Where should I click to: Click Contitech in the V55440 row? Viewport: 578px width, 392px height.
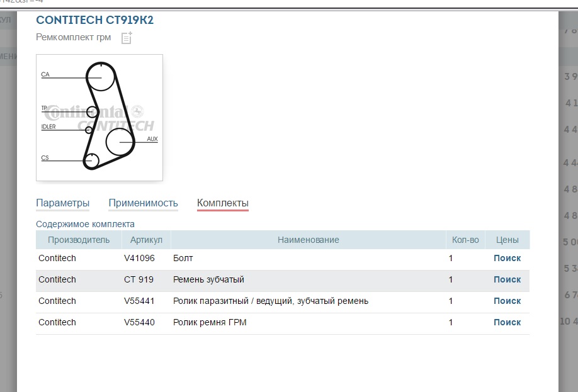[x=57, y=322]
